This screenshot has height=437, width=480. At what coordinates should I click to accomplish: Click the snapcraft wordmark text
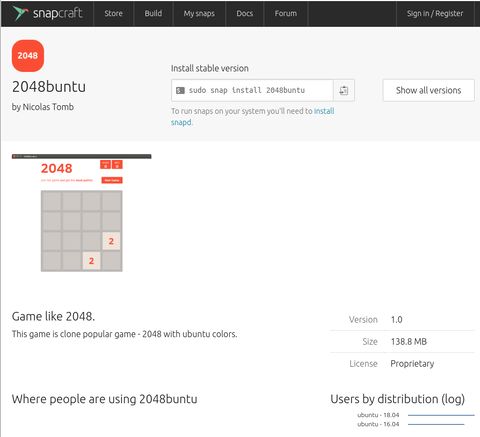pyautogui.click(x=57, y=13)
